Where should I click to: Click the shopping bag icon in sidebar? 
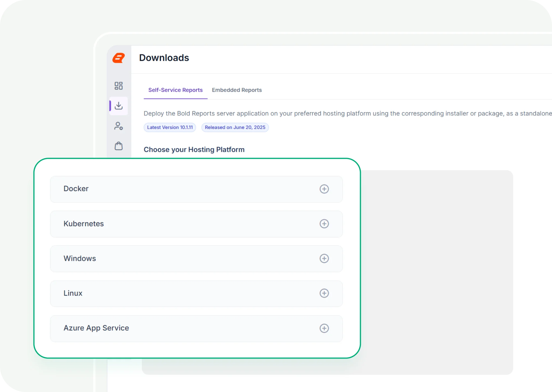point(119,146)
